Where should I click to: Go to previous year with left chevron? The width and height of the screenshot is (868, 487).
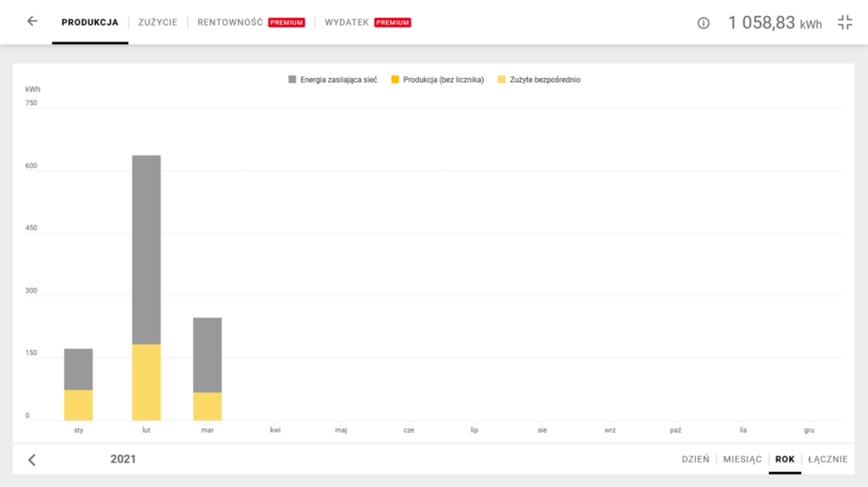tap(32, 460)
